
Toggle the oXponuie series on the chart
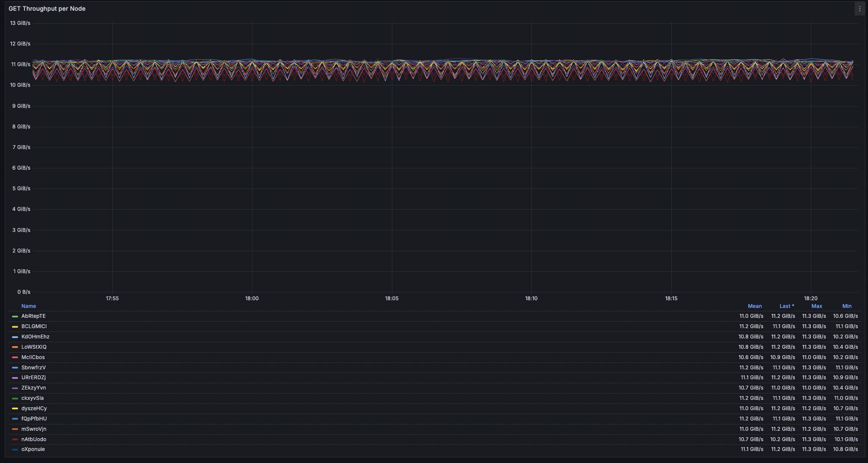point(33,449)
